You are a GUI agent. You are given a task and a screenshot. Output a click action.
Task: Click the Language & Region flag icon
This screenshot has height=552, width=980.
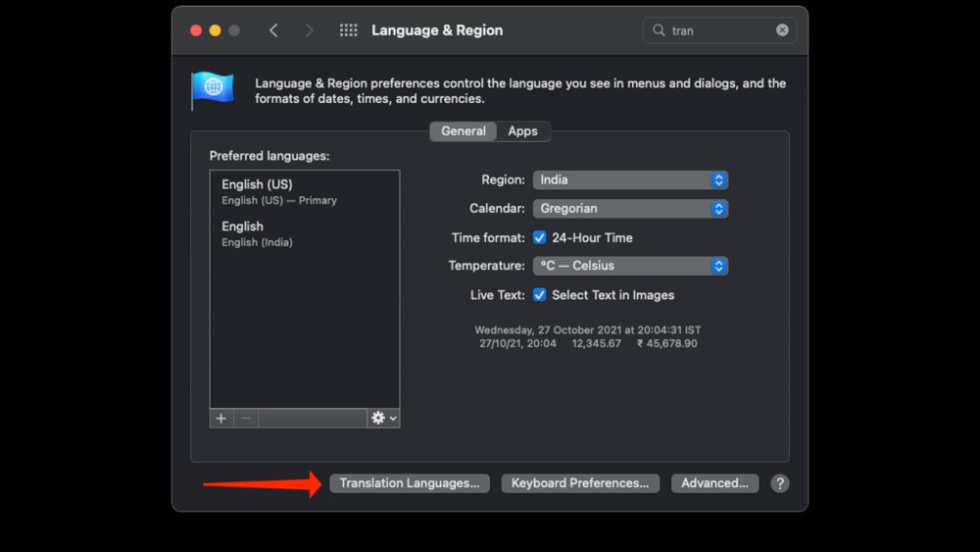213,89
